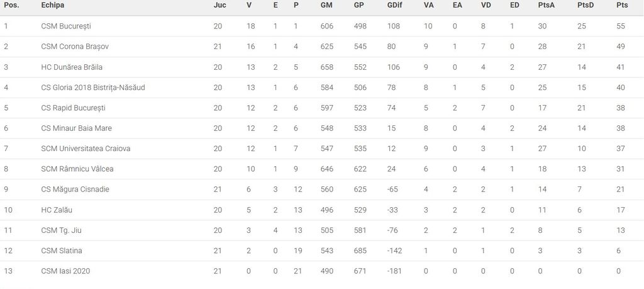Screen dimensions: 644x289
Task: Click the Pos. column header
Action: [x=11, y=5]
